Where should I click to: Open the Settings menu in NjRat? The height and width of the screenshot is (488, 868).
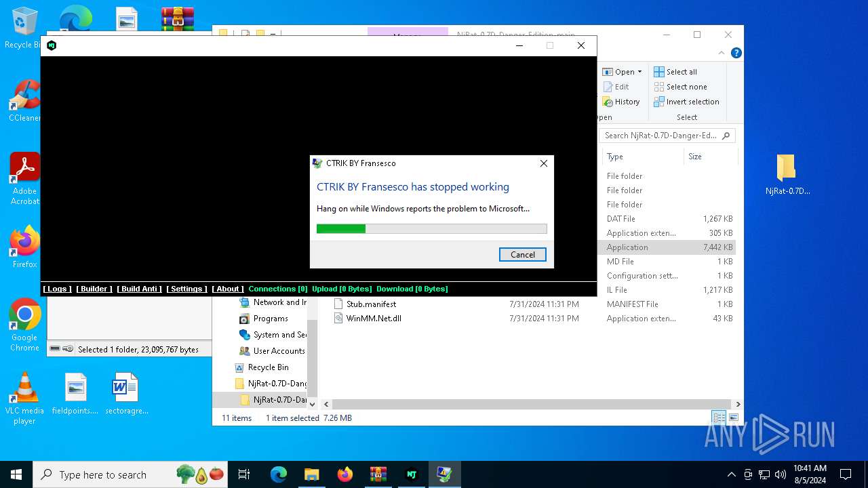(186, 289)
